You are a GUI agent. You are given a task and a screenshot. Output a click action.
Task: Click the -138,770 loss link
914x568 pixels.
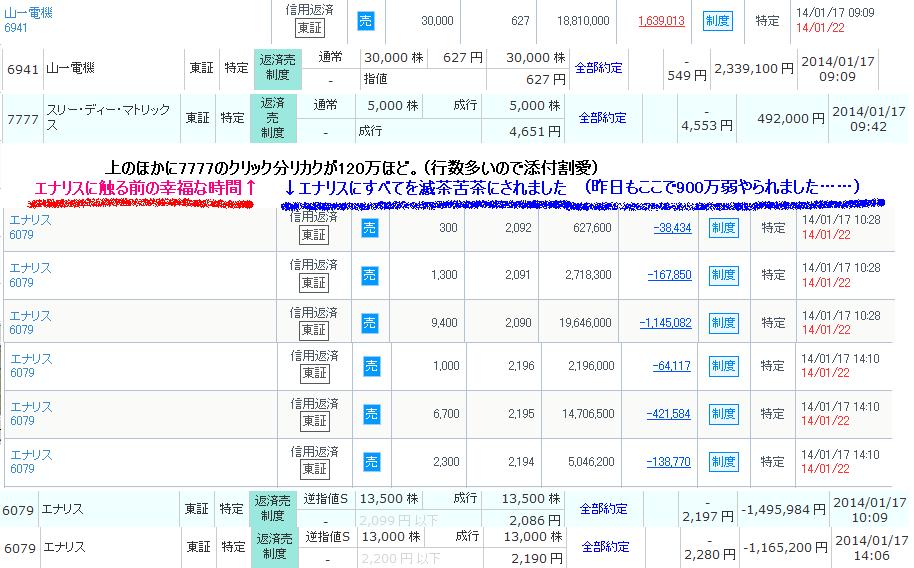point(669,462)
